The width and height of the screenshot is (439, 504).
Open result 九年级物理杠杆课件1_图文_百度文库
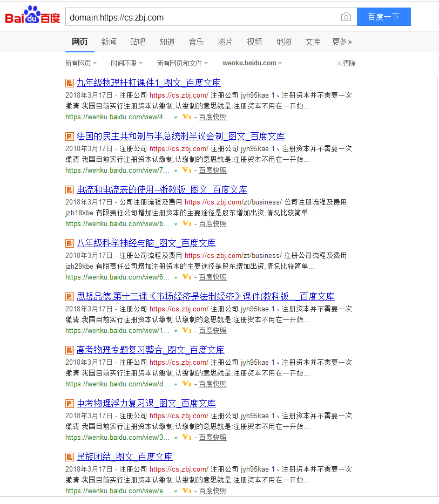point(148,83)
